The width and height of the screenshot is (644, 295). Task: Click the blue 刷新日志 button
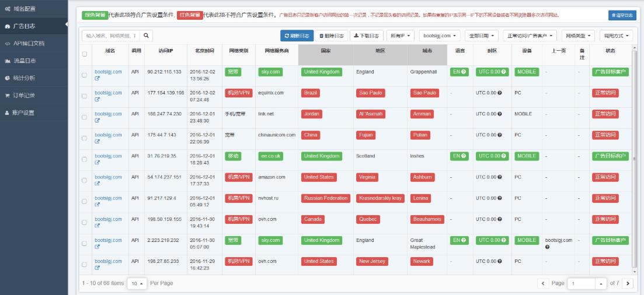[x=297, y=36]
